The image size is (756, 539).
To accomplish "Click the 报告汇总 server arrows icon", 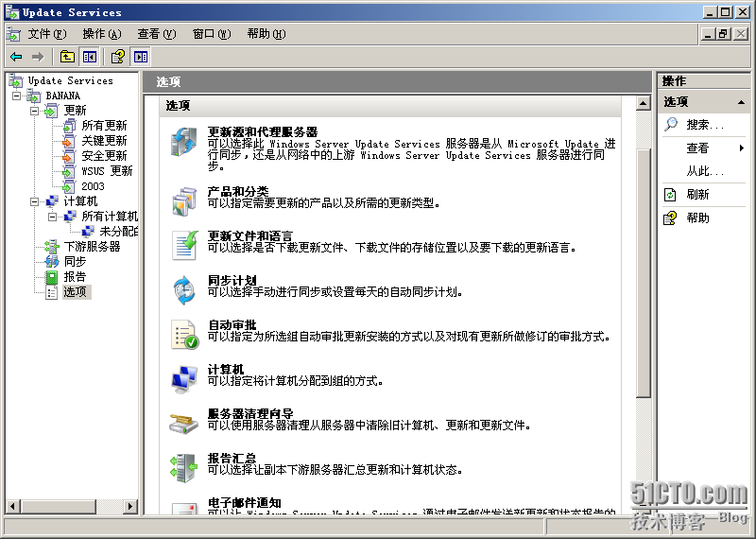I will [184, 467].
